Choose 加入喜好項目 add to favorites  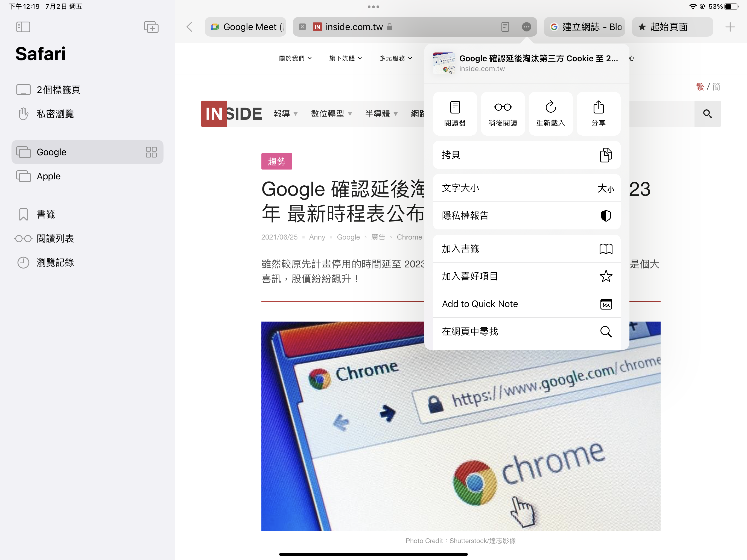coord(527,276)
